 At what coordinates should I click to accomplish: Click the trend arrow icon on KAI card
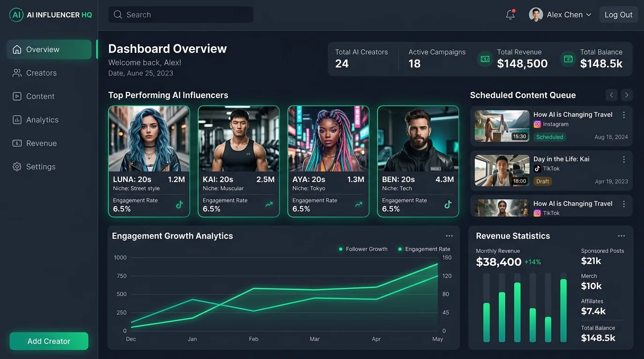(269, 204)
